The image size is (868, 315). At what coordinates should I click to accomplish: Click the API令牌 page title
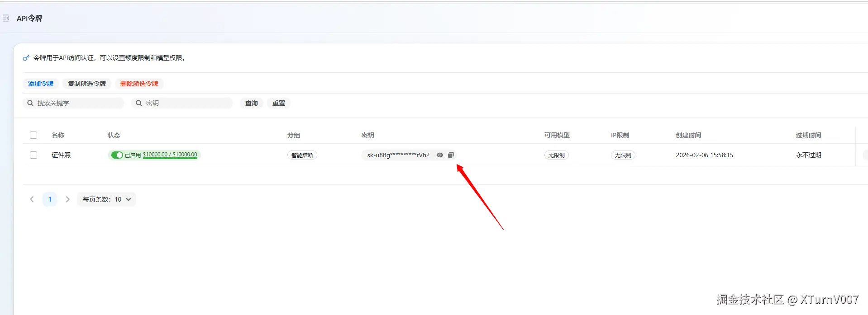click(29, 18)
